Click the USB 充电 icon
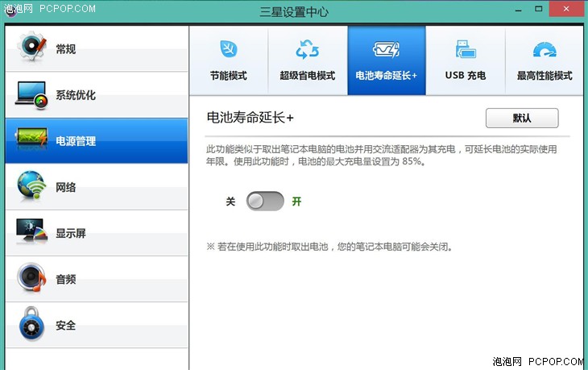Screen dimensions: 588x370 coord(466,49)
